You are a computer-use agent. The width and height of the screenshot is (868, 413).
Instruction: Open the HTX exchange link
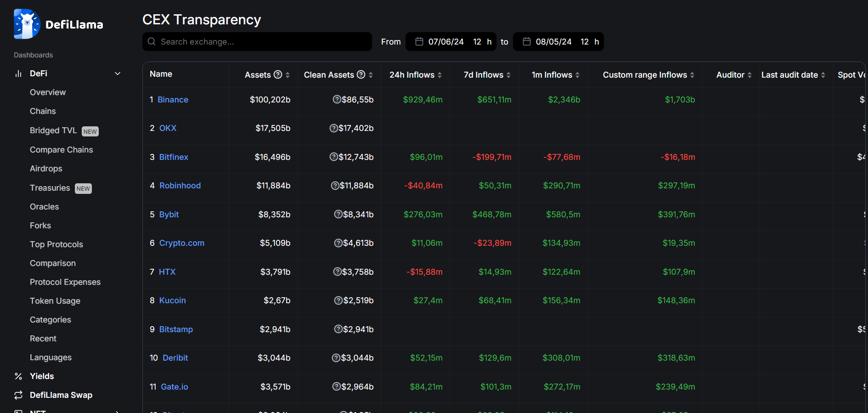[x=167, y=272]
